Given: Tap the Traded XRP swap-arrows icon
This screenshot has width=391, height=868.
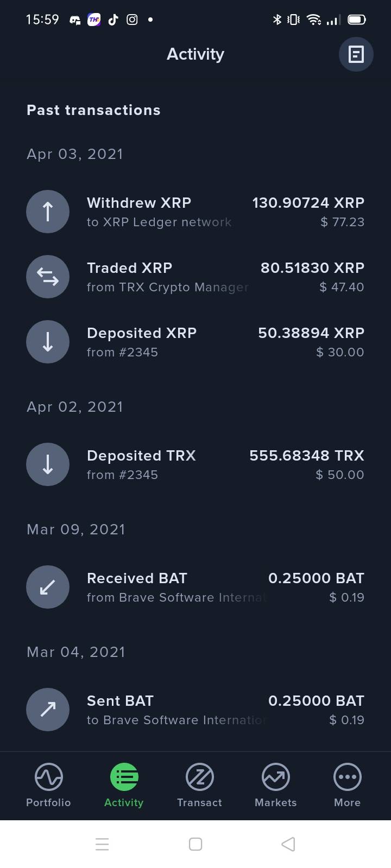Looking at the screenshot, I should click(x=48, y=277).
